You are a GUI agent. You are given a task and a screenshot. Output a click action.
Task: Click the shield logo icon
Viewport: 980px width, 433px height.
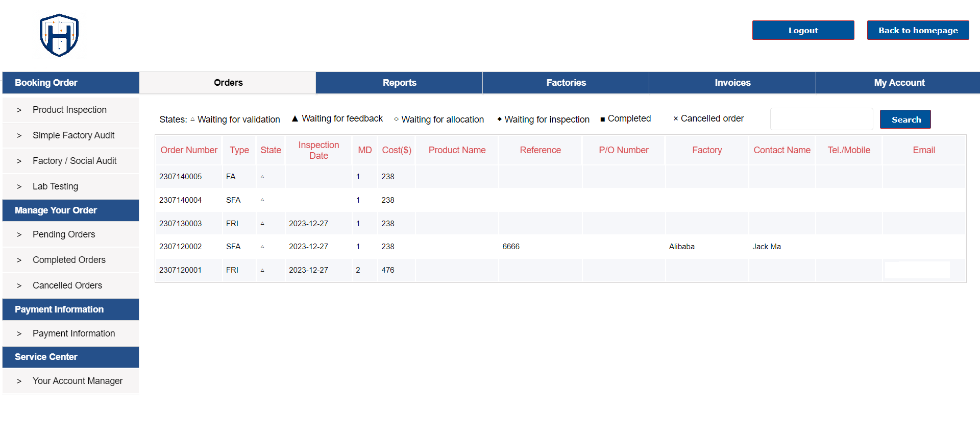click(59, 35)
